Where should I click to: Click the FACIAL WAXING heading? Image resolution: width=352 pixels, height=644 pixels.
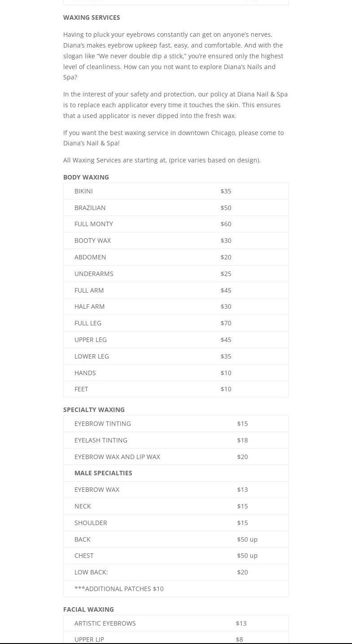88,609
